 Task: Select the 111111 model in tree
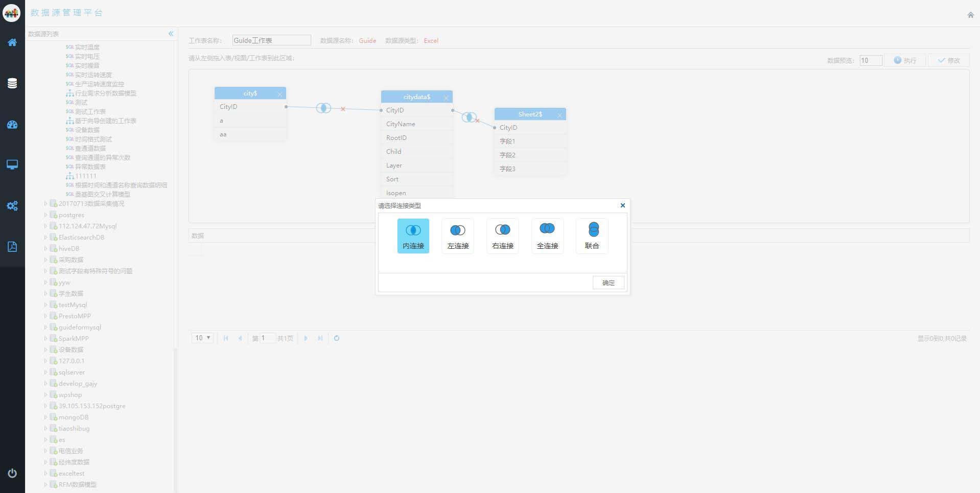(x=85, y=176)
